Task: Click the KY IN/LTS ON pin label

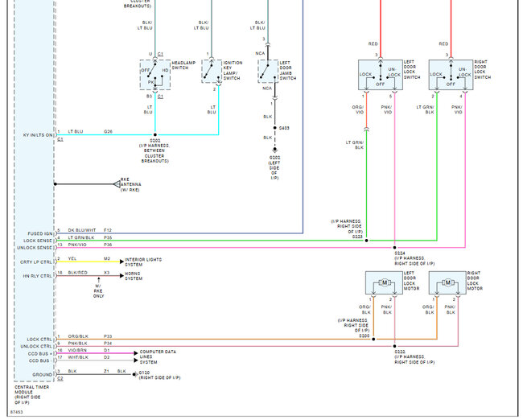Action: [38, 135]
